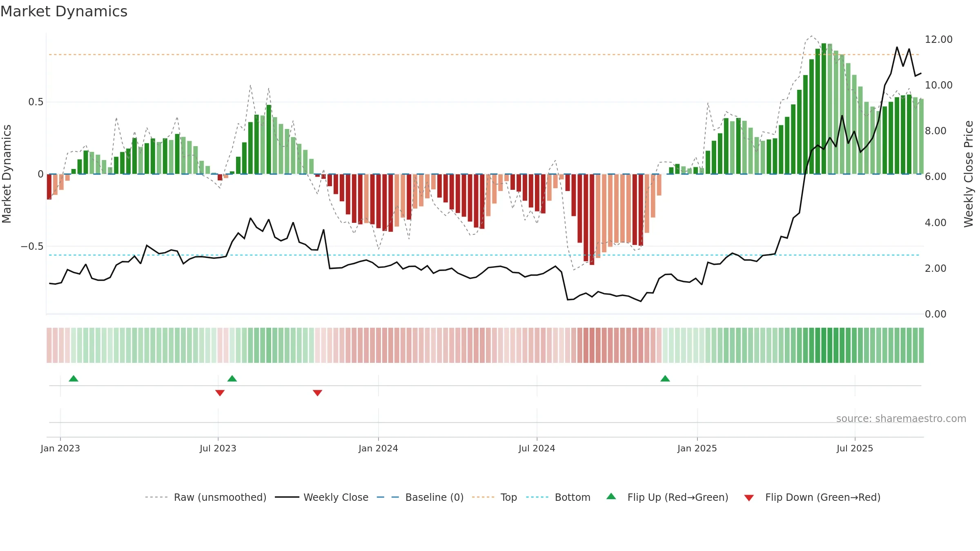Toggle Flip Down (Green→Red) legend entry

tap(812, 497)
